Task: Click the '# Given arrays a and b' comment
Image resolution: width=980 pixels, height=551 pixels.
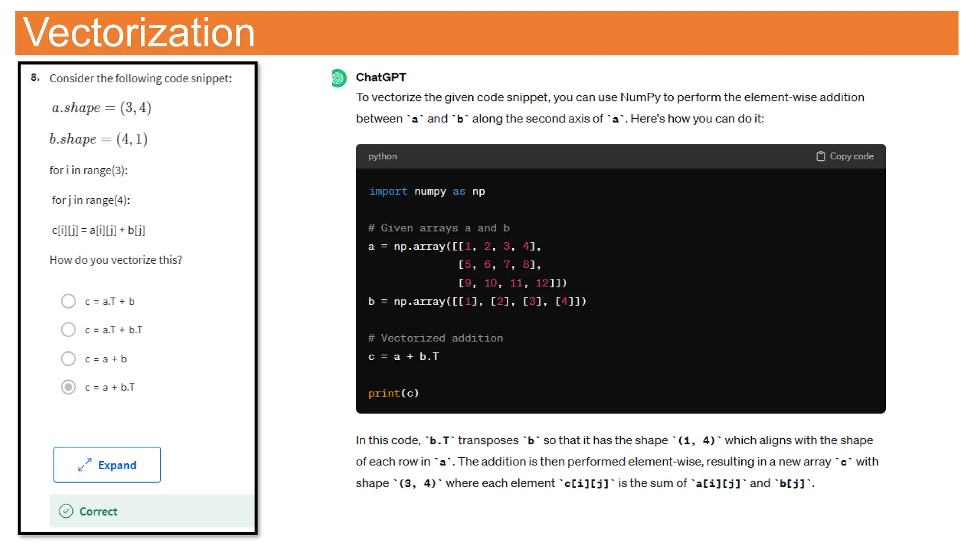Action: (439, 228)
